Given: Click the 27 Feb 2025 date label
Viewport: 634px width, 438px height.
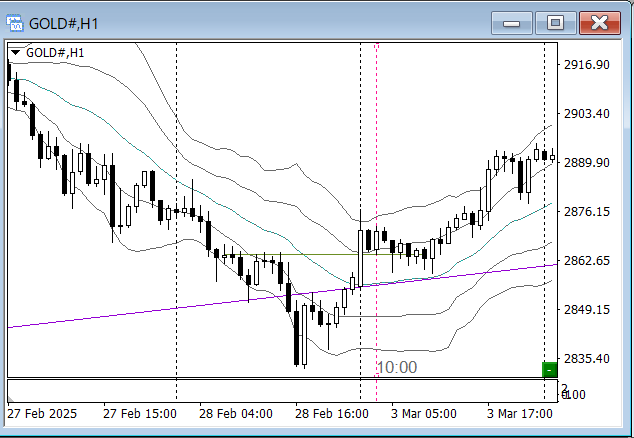Looking at the screenshot, I should tap(42, 414).
